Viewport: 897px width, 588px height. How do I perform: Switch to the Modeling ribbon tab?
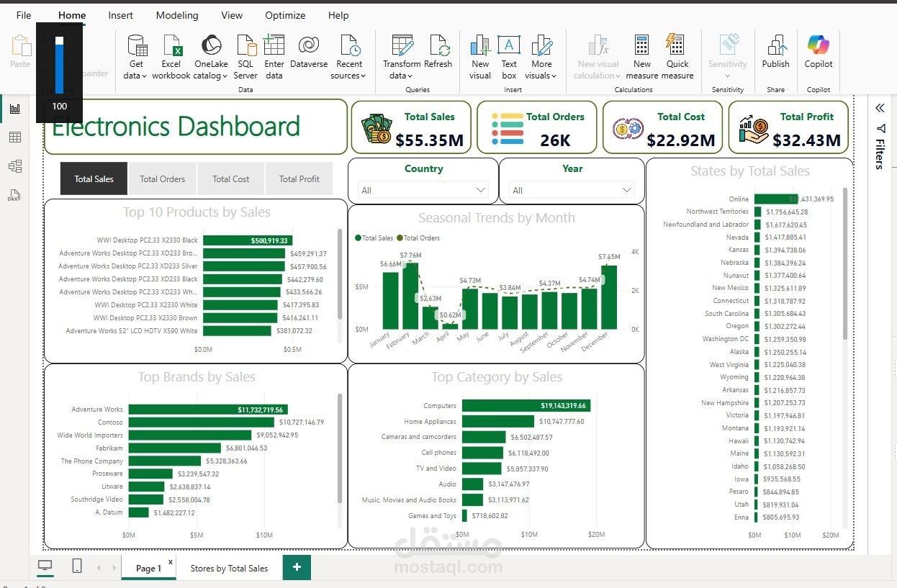(x=177, y=15)
